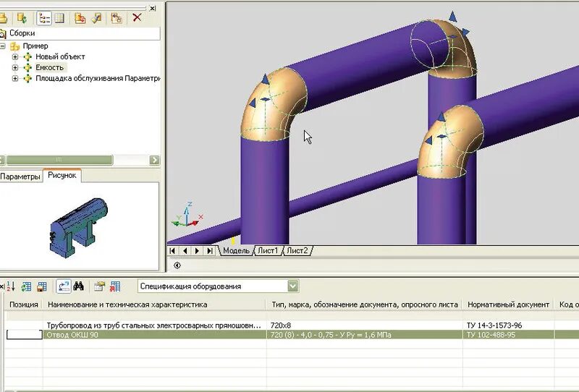Click the Площадка обслуживания component icon

[x=28, y=78]
